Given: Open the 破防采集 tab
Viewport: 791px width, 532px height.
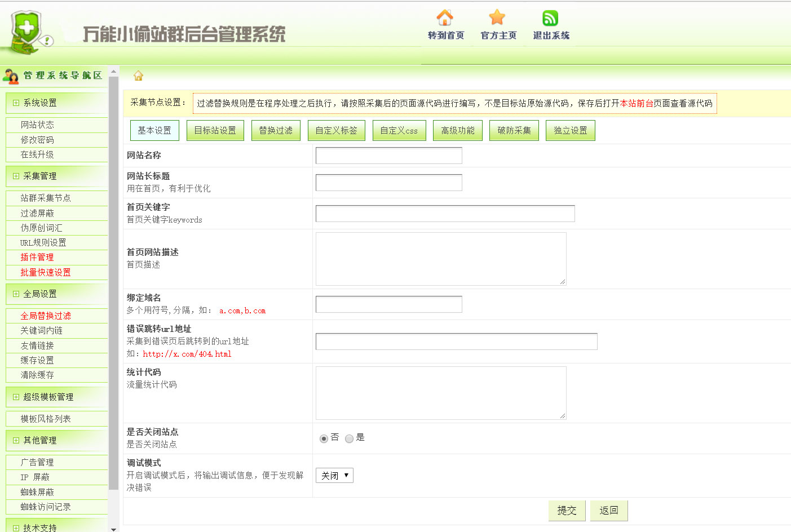Looking at the screenshot, I should 514,130.
